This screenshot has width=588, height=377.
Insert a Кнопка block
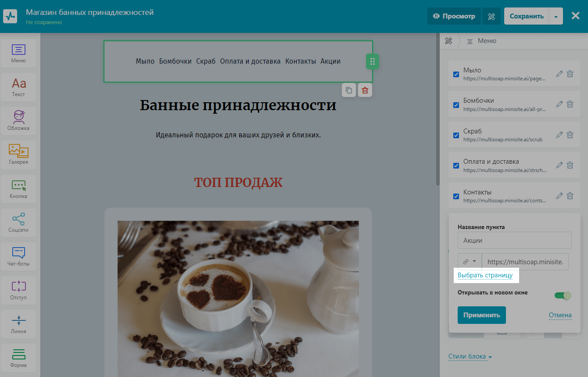18,189
